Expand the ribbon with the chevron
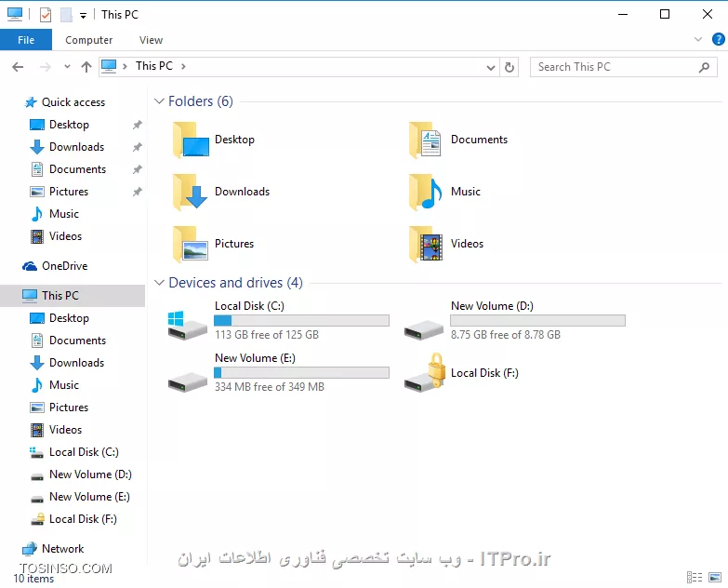Viewport: 728px width, 588px height. point(698,39)
